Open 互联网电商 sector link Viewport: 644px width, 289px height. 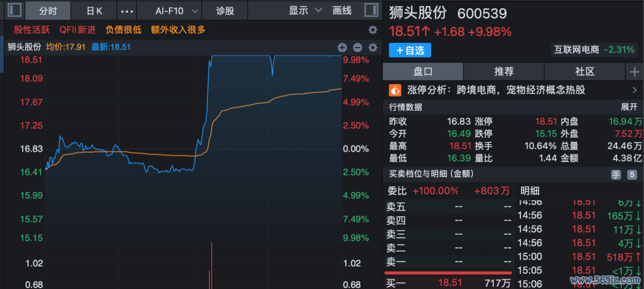click(577, 50)
